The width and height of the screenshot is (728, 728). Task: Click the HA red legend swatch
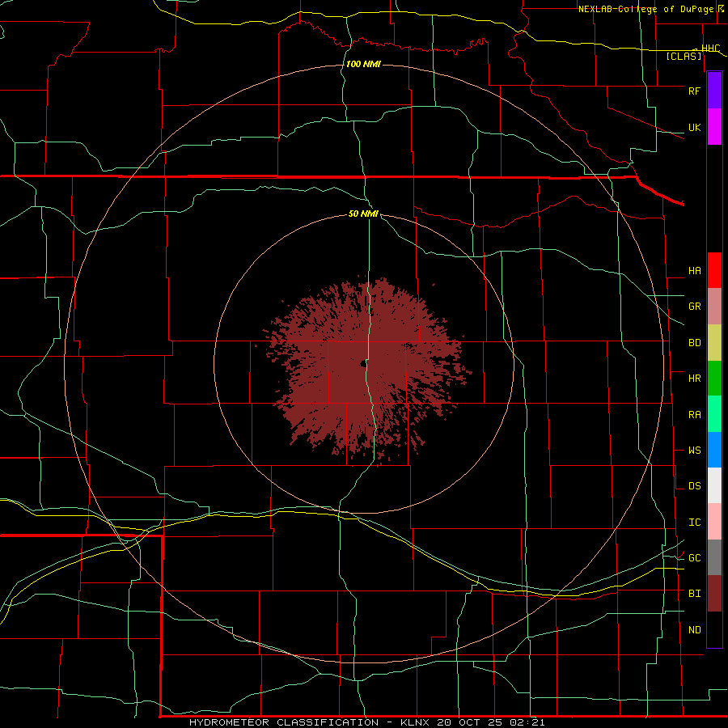[x=714, y=270]
